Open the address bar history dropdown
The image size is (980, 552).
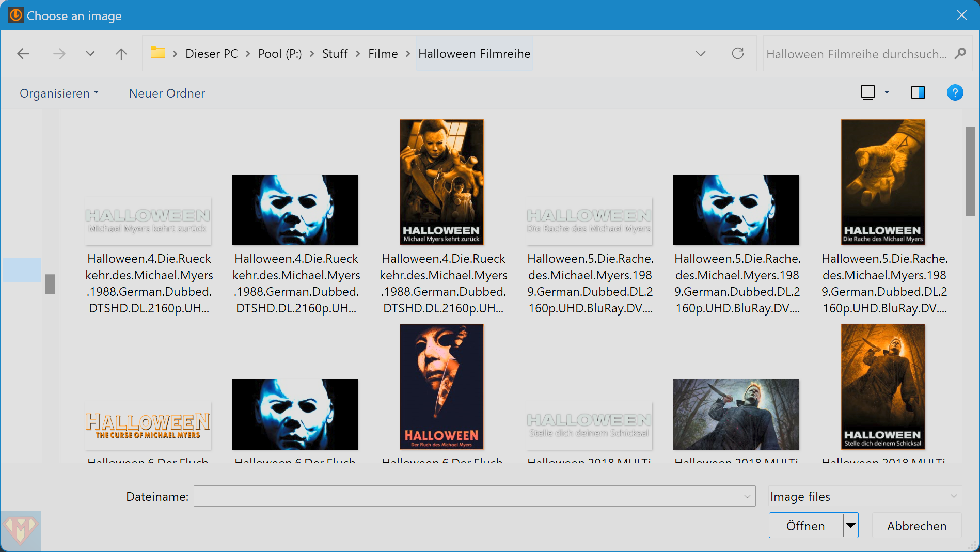click(x=700, y=54)
